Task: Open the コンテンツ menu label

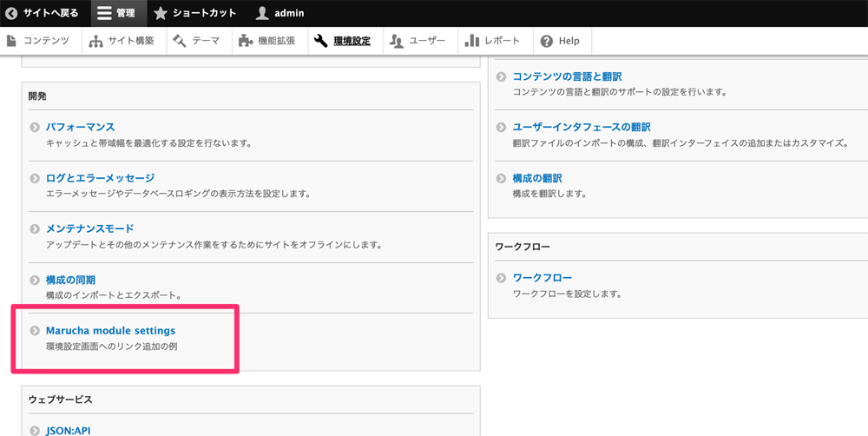Action: tap(46, 41)
